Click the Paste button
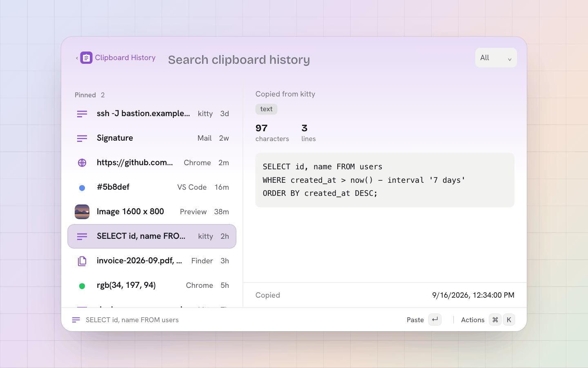Viewport: 588px width, 368px height. [424, 320]
